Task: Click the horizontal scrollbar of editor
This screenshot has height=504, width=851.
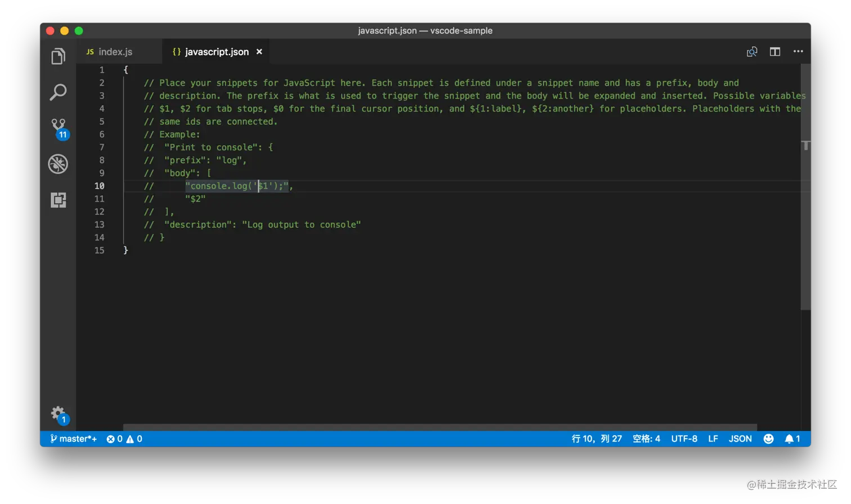Action: tap(440, 427)
